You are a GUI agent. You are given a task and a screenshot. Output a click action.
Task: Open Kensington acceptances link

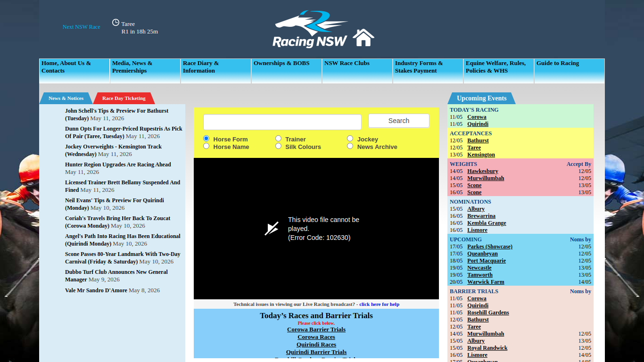pos(481,155)
